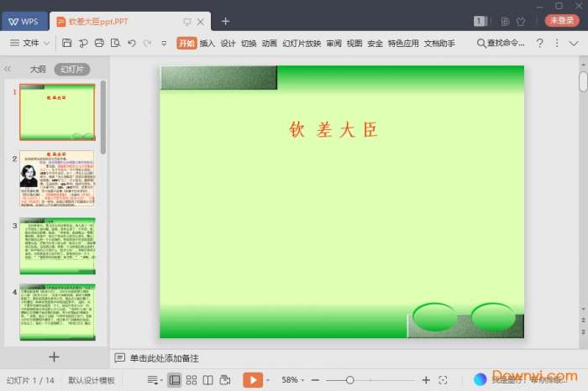
Task: Click the vertical scrollbar of slide editor
Action: (583, 81)
